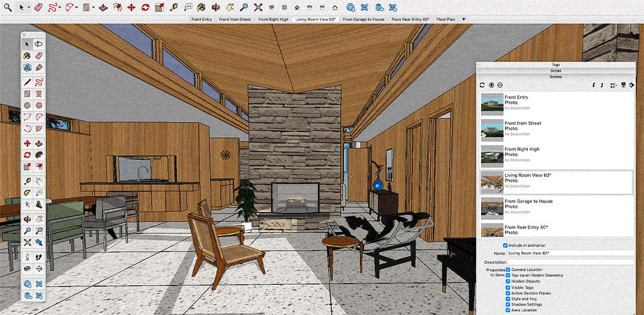Switch to Front Entry scene tab
This screenshot has height=315, width=644.
[x=202, y=19]
